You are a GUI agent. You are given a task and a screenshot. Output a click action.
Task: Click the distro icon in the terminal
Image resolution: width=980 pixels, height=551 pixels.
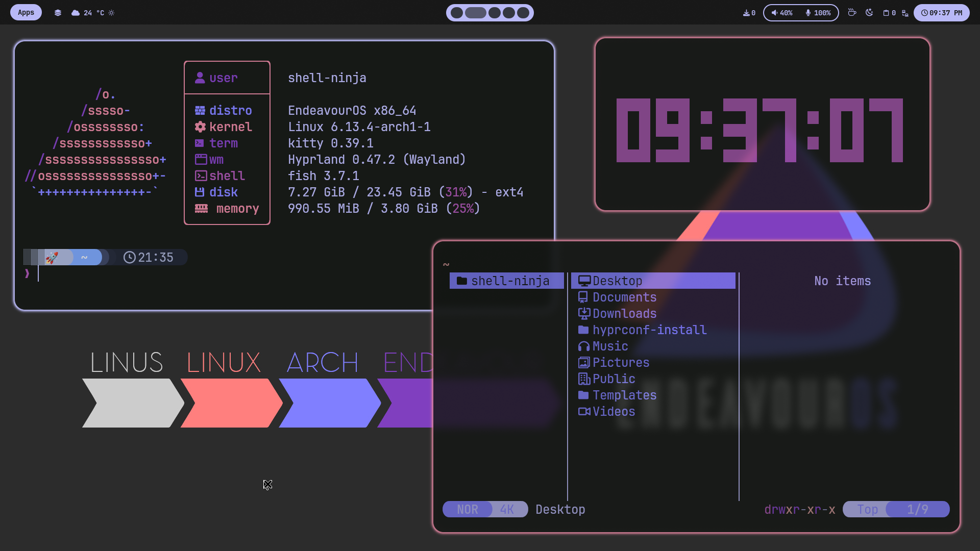coord(200,111)
